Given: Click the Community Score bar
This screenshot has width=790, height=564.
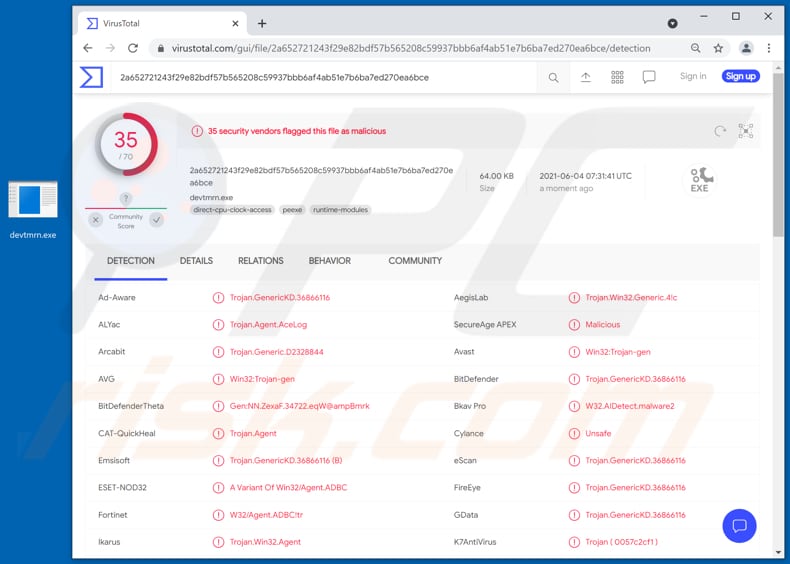Looking at the screenshot, I should coord(126,208).
